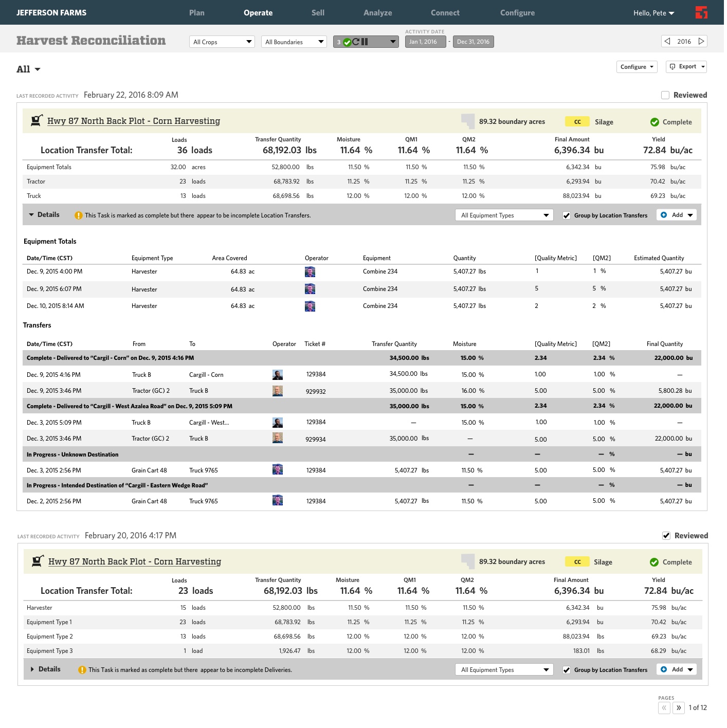The image size is (727, 728).
Task: Click operator photo for Dec. 9 4:16 PM transfer
Action: [278, 375]
